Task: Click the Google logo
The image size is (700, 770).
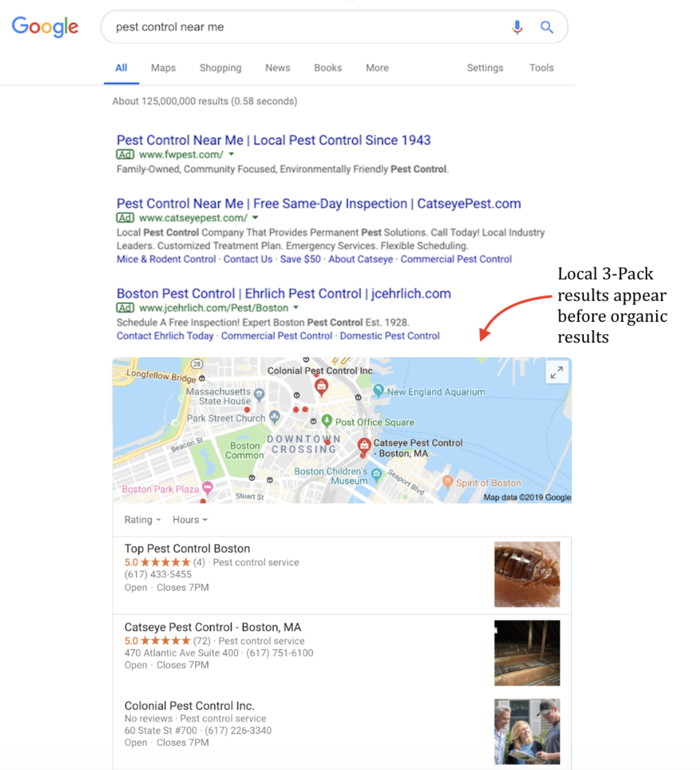Action: 45,27
